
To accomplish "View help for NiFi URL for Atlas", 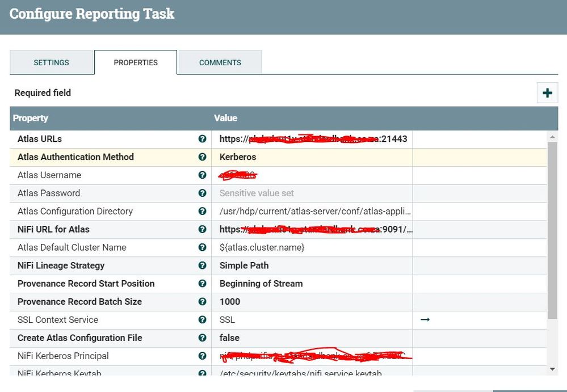I will (x=203, y=229).
